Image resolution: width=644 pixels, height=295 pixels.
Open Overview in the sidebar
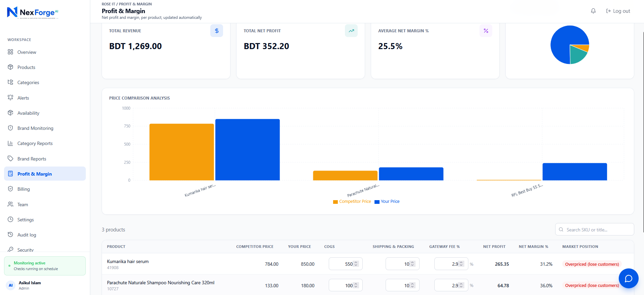coord(45,52)
